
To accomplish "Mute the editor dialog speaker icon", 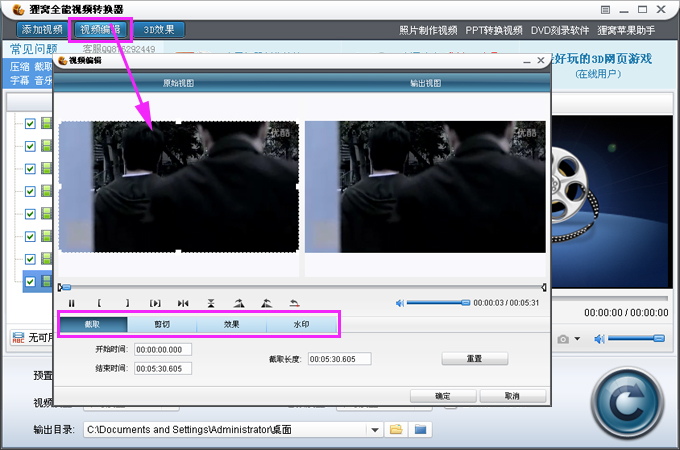I will pos(399,303).
